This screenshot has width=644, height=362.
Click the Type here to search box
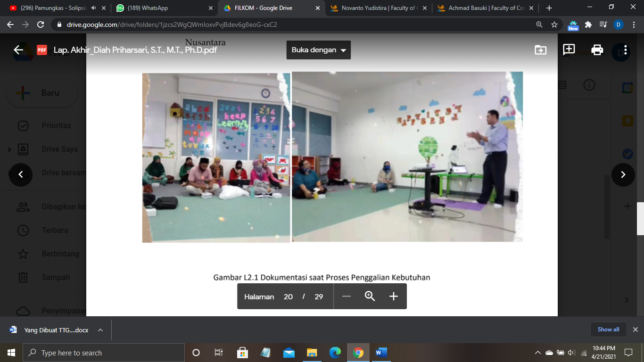pyautogui.click(x=104, y=353)
